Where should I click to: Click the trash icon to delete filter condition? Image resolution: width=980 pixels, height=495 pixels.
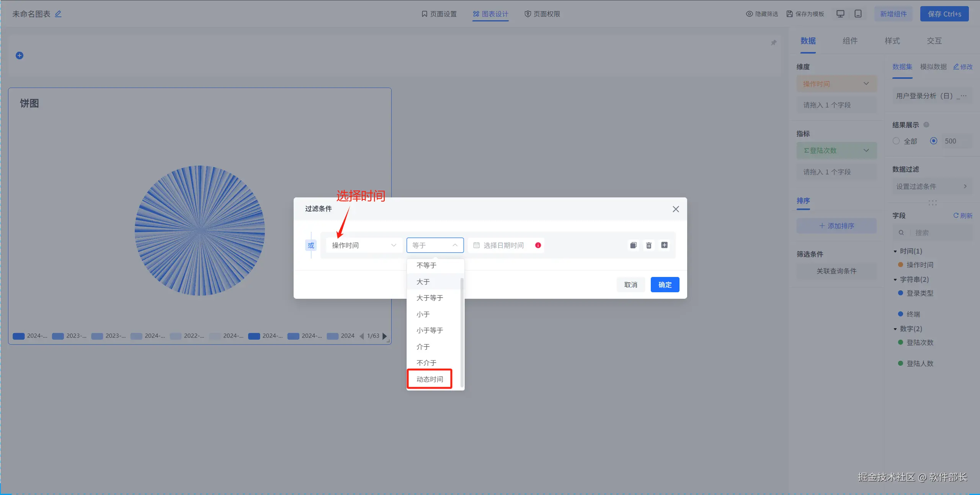[x=649, y=245]
